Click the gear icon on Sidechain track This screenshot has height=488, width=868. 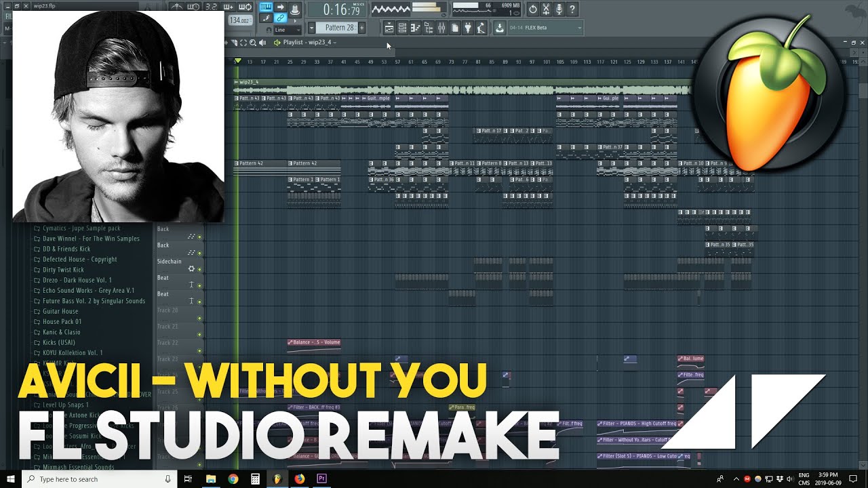(x=191, y=269)
